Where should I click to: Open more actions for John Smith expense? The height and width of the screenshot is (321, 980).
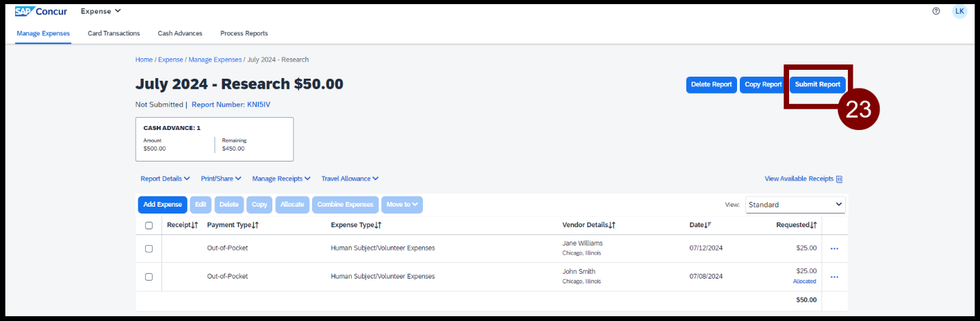(x=834, y=277)
